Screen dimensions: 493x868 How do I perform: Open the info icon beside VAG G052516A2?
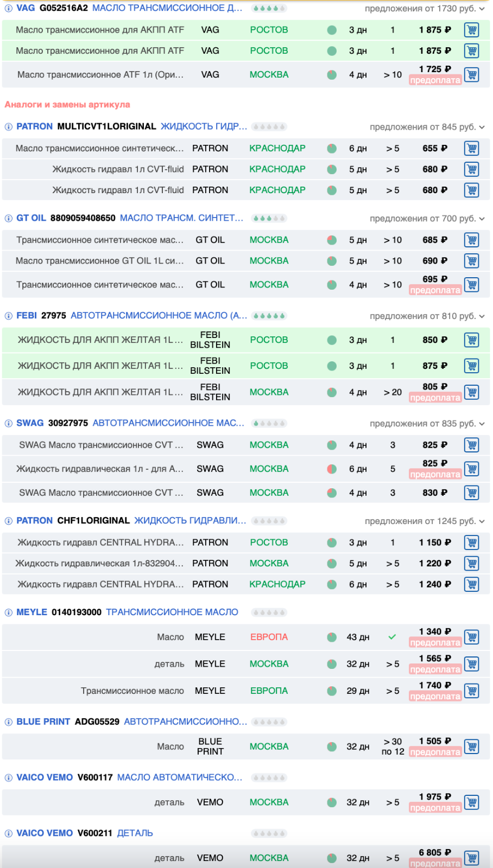pos(9,8)
